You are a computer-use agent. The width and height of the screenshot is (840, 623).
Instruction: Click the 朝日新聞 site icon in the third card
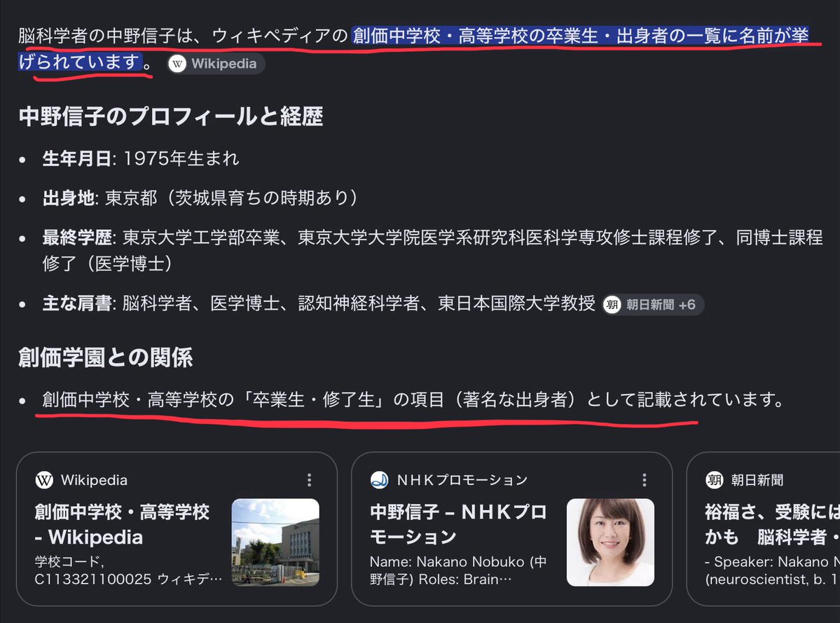(714, 480)
